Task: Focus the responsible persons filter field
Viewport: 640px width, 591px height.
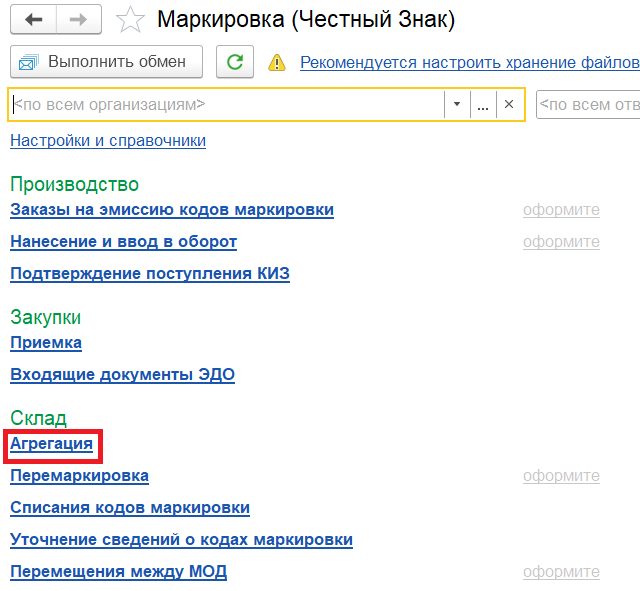Action: [x=589, y=104]
